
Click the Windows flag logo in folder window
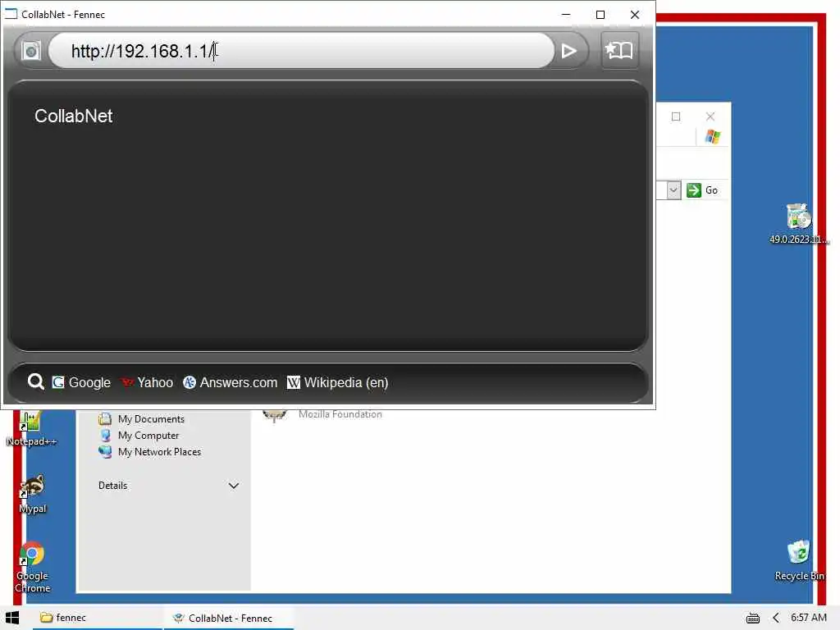click(x=713, y=137)
